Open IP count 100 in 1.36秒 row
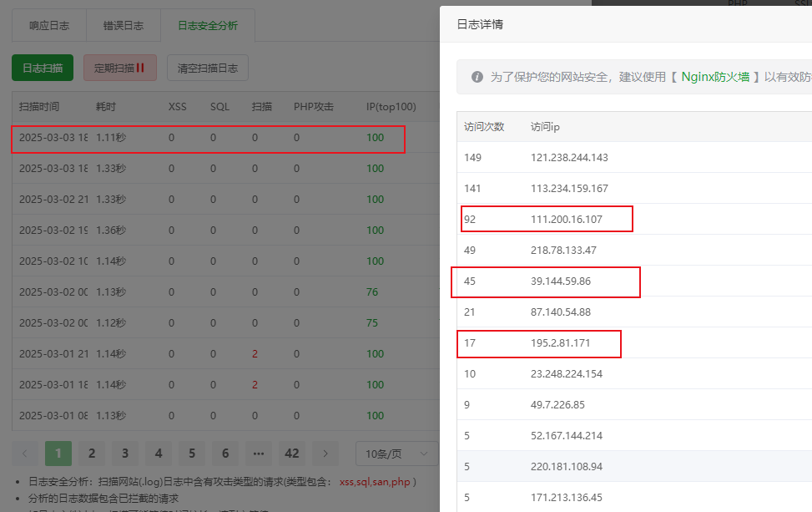This screenshot has height=512, width=812. (x=375, y=230)
